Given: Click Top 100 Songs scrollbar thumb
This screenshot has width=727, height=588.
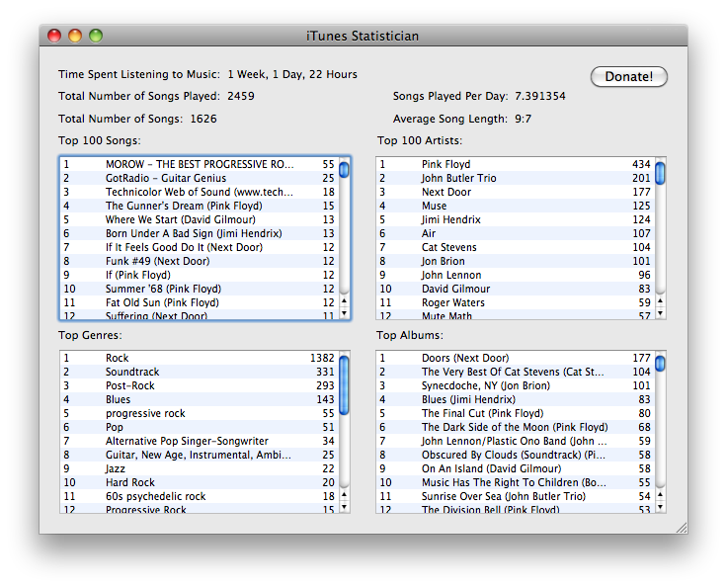Looking at the screenshot, I should click(344, 170).
